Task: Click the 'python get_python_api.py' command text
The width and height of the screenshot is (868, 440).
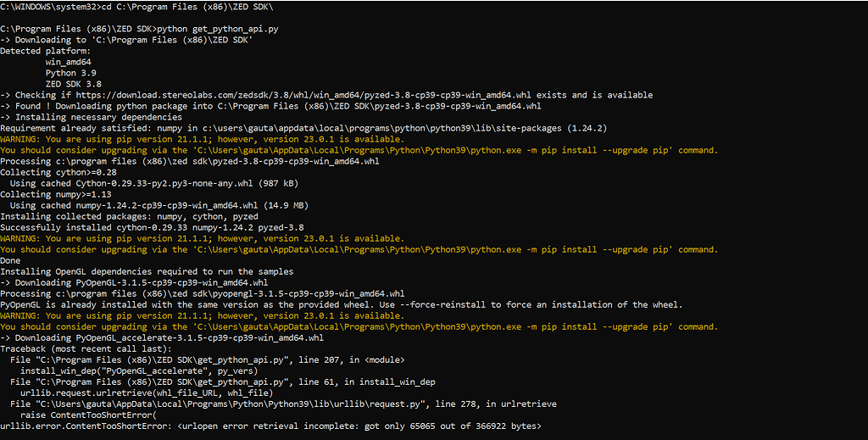Action: click(218, 29)
